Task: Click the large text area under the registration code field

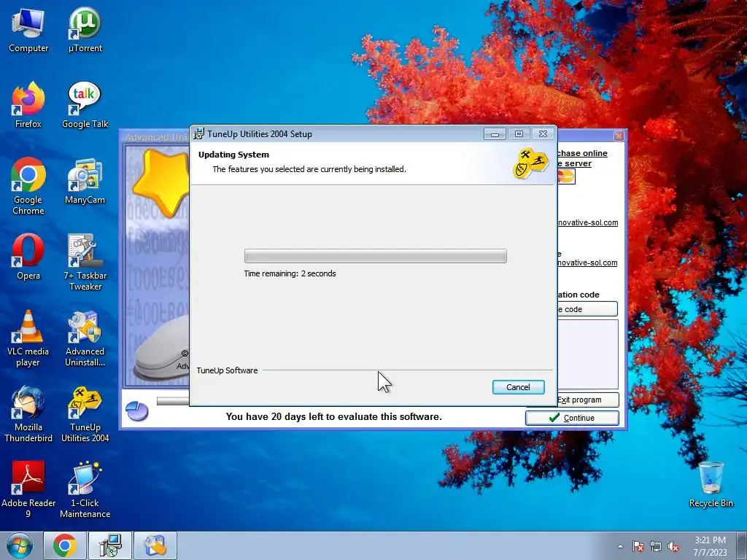Action: pos(587,354)
